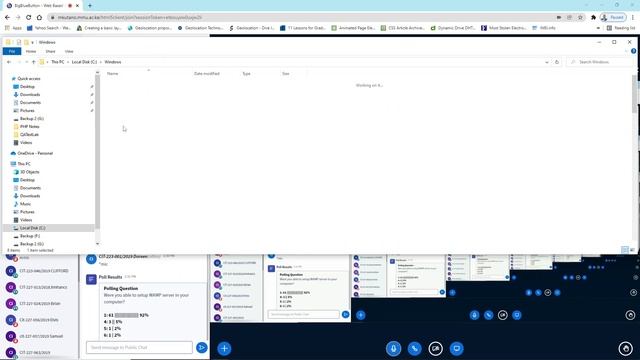
Task: Open the BigBlueButton actions plus button
Action: pyautogui.click(x=224, y=349)
